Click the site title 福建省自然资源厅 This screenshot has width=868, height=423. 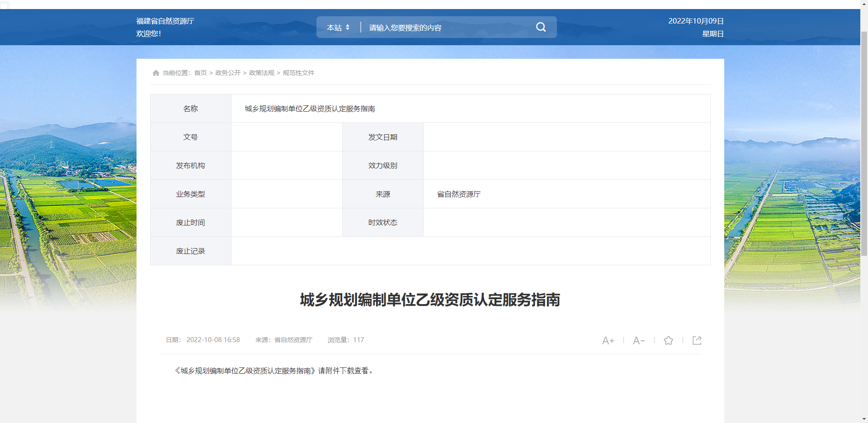165,21
